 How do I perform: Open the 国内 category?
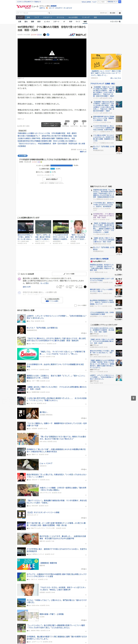click(x=26, y=21)
